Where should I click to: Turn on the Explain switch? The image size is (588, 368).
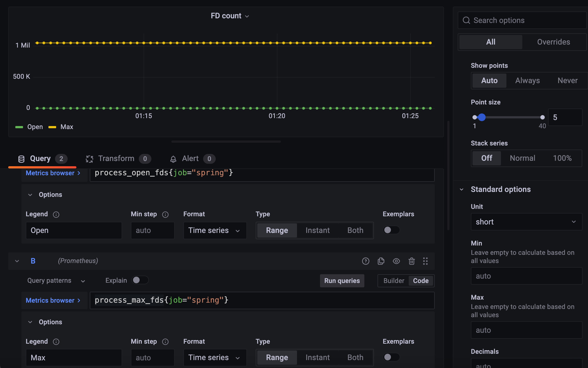[x=140, y=280]
